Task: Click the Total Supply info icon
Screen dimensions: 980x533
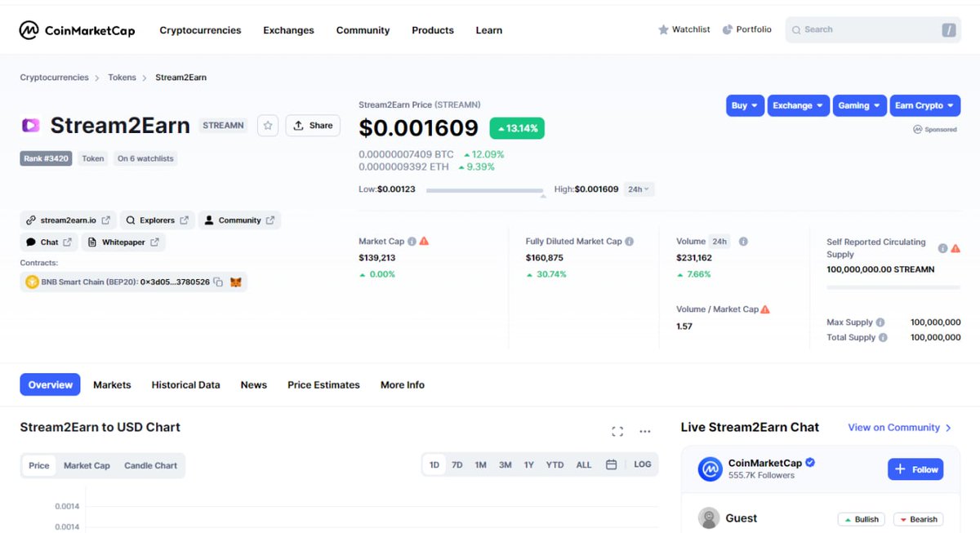Action: (883, 337)
